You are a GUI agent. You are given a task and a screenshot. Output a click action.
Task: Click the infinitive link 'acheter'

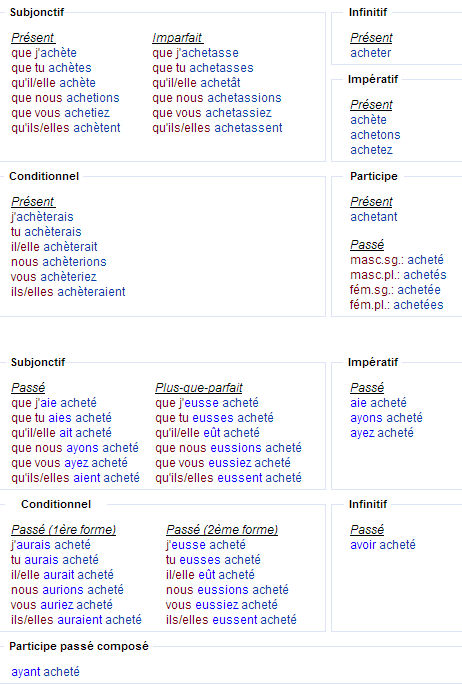pyautogui.click(x=370, y=53)
